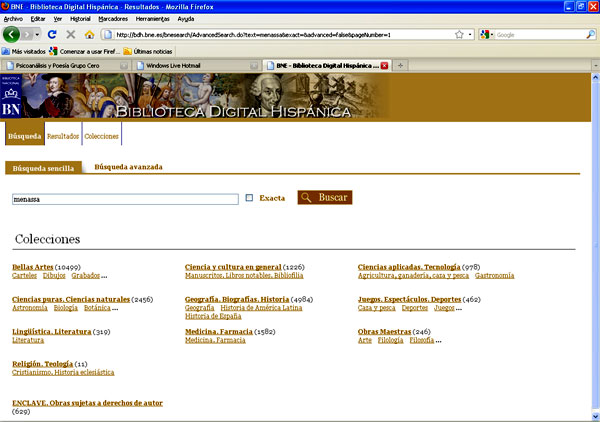
Task: Click the search field containing menassa
Action: click(125, 199)
